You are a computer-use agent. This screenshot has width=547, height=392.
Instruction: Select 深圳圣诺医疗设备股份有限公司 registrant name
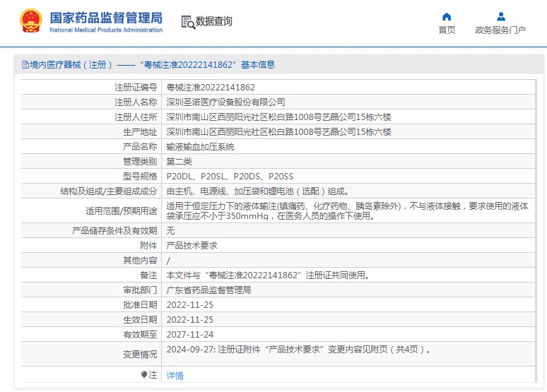pyautogui.click(x=225, y=102)
